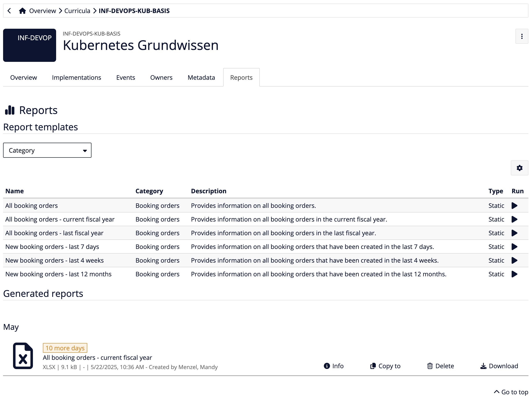Switch to the Metadata tab

[x=201, y=78]
